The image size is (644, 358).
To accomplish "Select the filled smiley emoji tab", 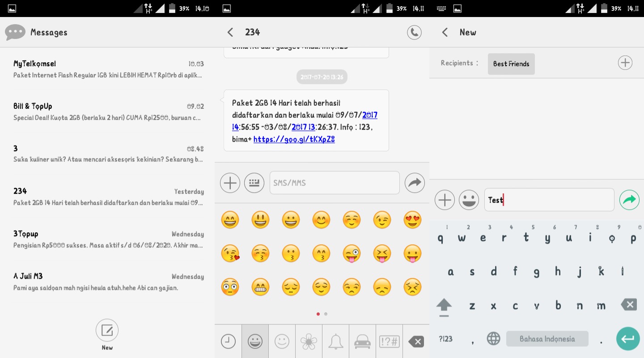I will click(x=255, y=341).
